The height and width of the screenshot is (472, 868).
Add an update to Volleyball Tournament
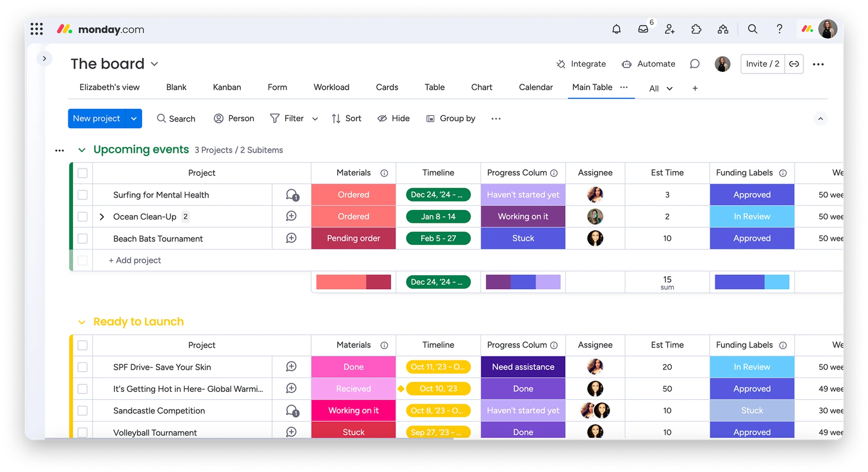point(291,432)
